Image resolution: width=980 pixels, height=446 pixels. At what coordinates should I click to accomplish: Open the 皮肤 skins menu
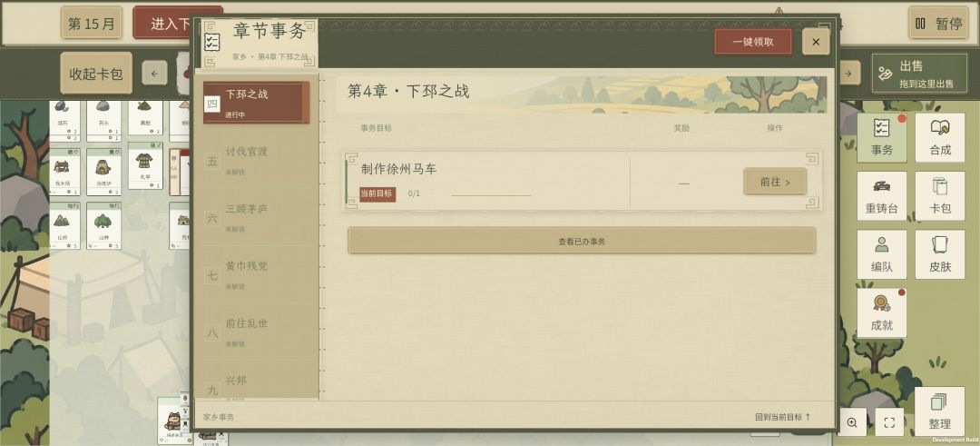tap(940, 254)
